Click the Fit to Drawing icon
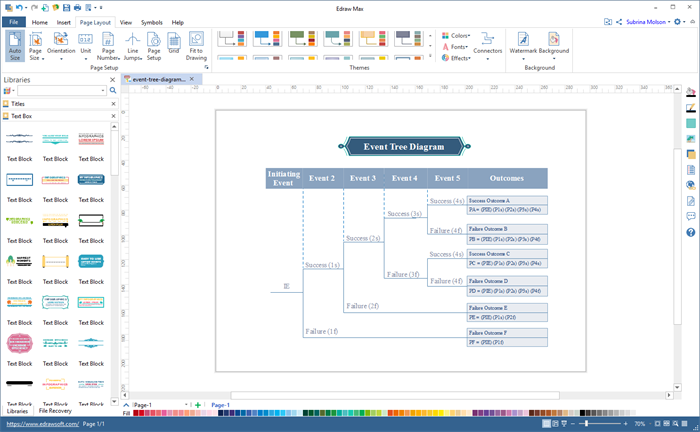This screenshot has width=700, height=432. coord(196,46)
